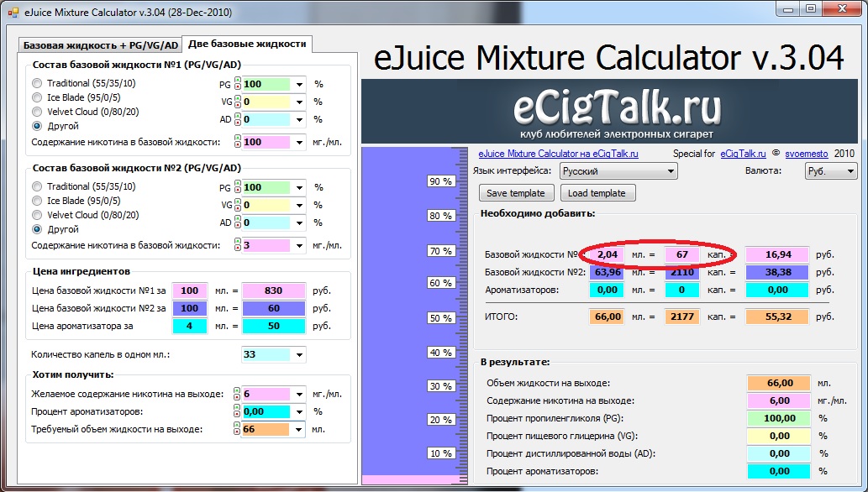Click the eJuice Mixture Calculator title bar icon

tap(13, 12)
